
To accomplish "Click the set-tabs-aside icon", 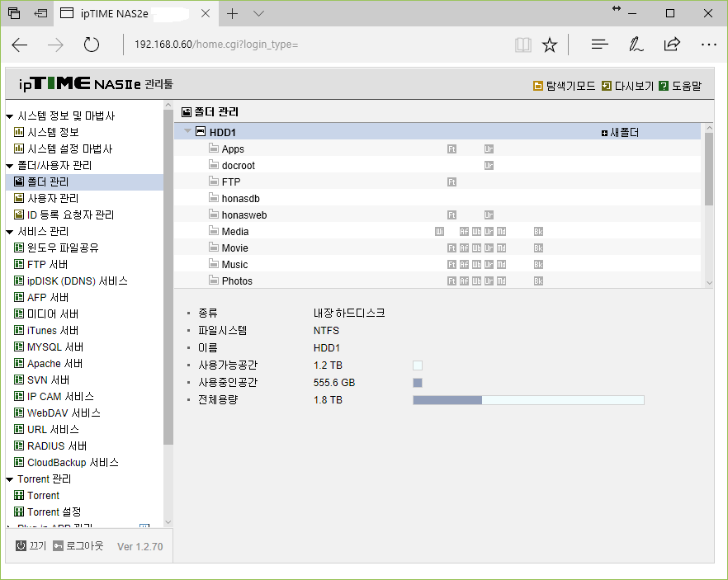I will click(x=40, y=13).
